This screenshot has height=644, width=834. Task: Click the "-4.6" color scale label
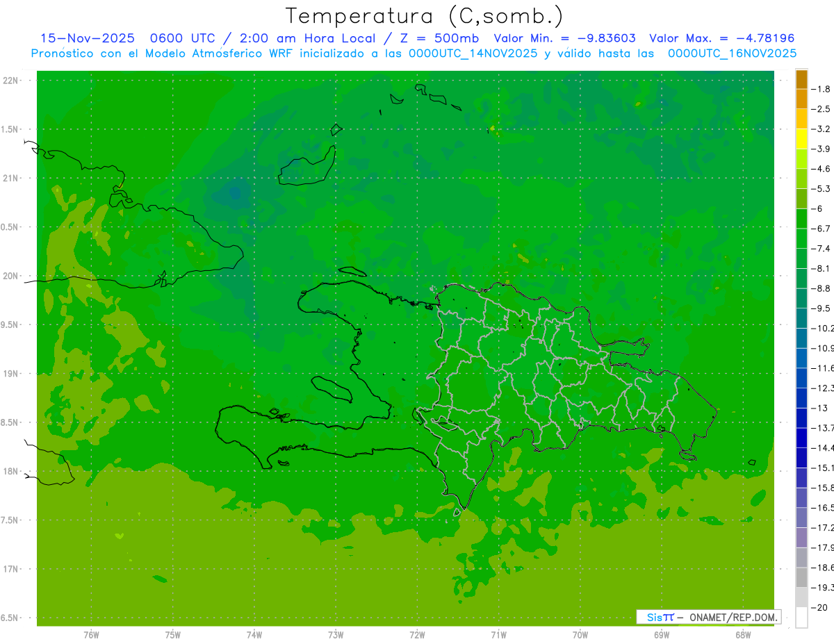tap(821, 169)
